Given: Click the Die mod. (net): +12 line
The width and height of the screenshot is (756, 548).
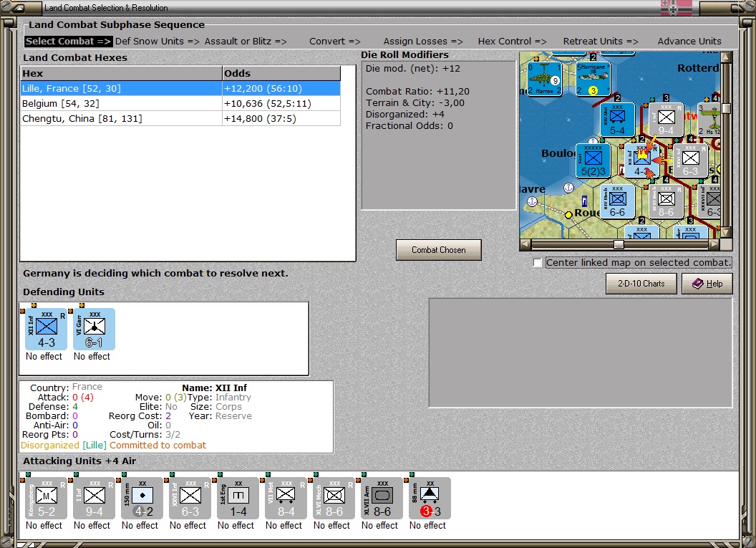Looking at the screenshot, I should 412,69.
